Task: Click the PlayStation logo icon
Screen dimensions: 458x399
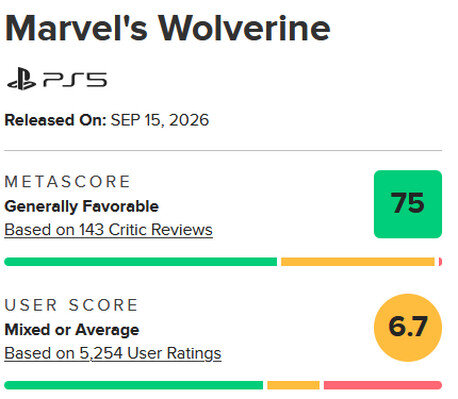Action: (21, 79)
